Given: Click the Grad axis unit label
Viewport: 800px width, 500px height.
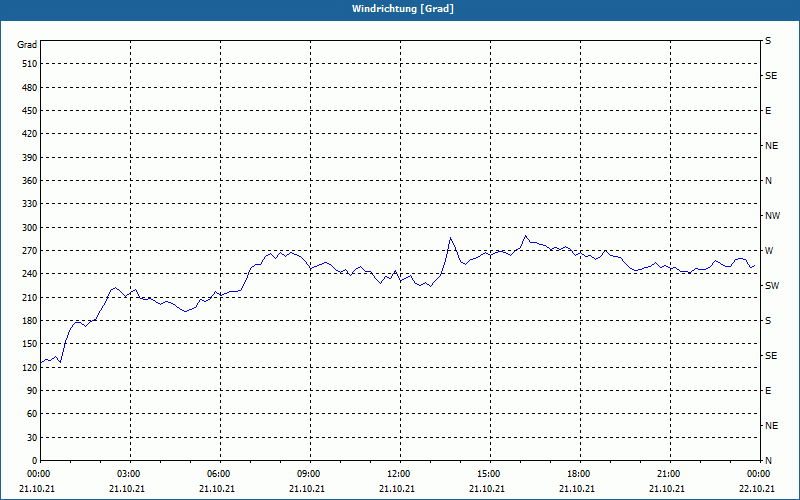Looking at the screenshot, I should [x=27, y=45].
